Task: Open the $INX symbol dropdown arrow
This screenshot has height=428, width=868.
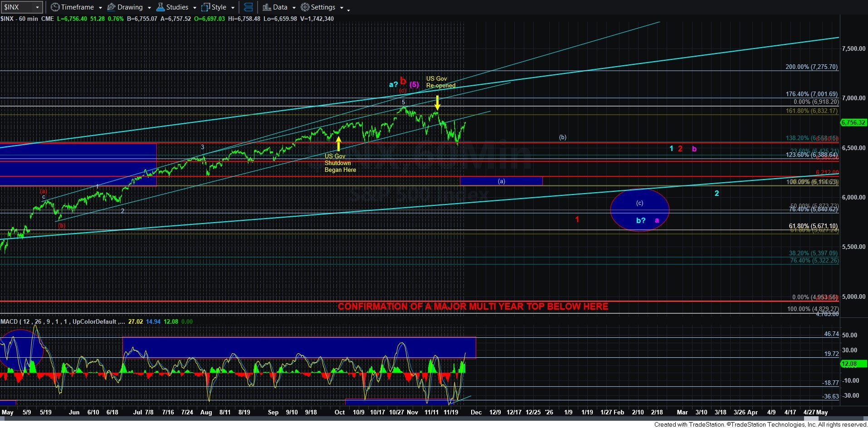Action: tap(37, 7)
